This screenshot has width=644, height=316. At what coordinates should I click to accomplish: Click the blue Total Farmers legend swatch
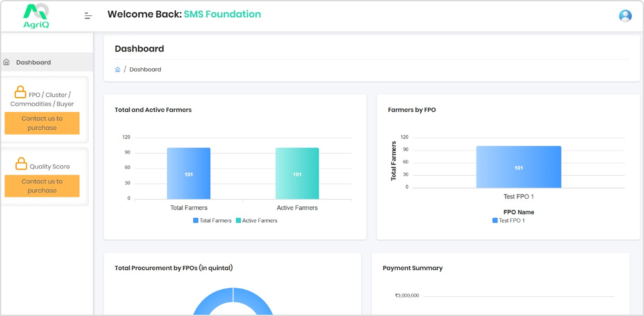(196, 220)
